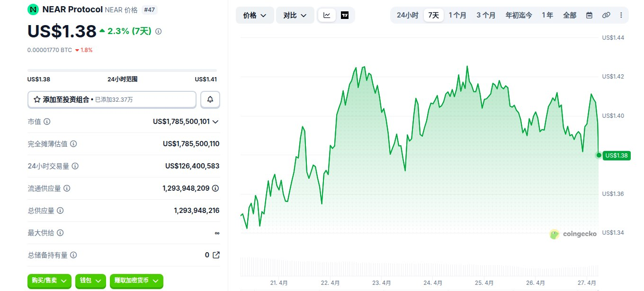This screenshot has width=644, height=291.
Task: Click the 0.00001770 BTC price text
Action: pyautogui.click(x=50, y=50)
